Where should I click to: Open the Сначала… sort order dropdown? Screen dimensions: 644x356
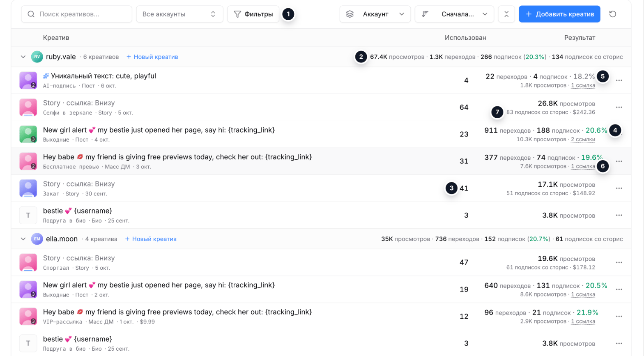pos(454,14)
